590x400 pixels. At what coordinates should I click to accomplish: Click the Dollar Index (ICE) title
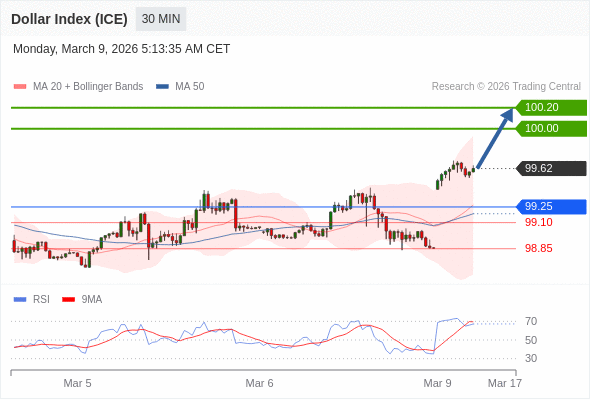pos(69,19)
